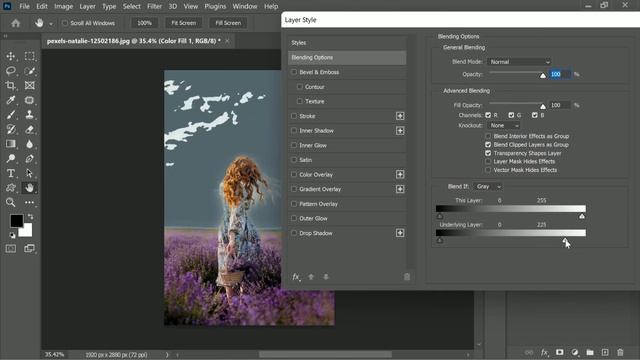640x360 pixels.
Task: Select the Clone Stamp tool
Action: tap(29, 115)
